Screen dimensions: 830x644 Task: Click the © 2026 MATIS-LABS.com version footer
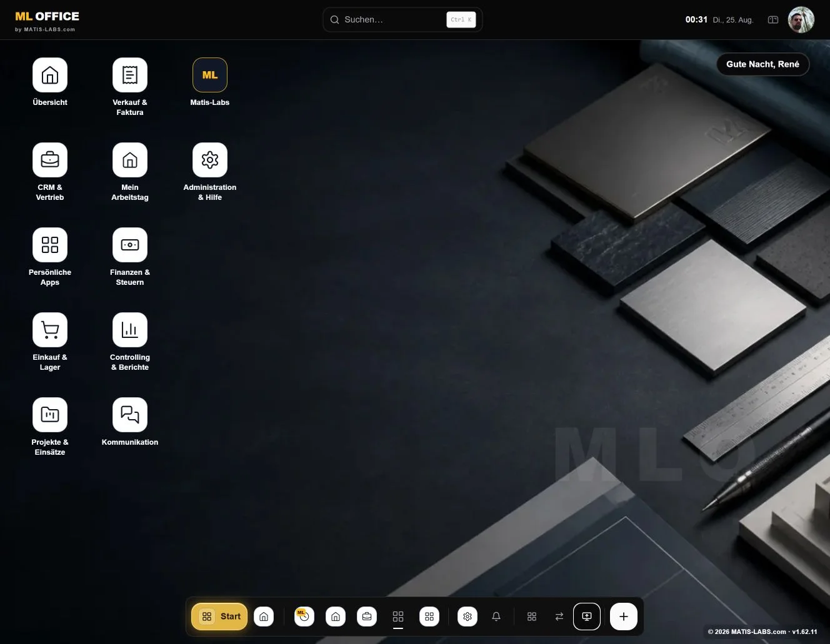click(x=762, y=632)
